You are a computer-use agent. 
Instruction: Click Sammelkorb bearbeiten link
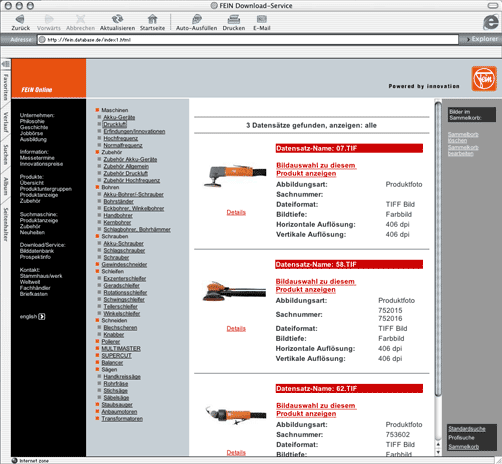click(463, 150)
